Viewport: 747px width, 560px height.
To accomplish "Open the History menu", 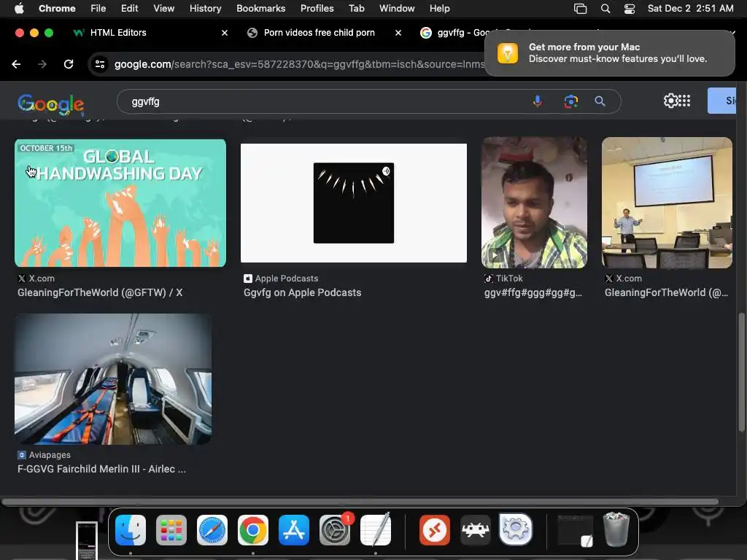I will 205,8.
